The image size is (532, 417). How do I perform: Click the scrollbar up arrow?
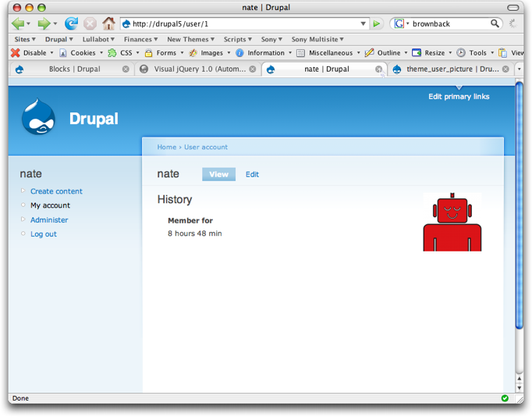tap(520, 379)
